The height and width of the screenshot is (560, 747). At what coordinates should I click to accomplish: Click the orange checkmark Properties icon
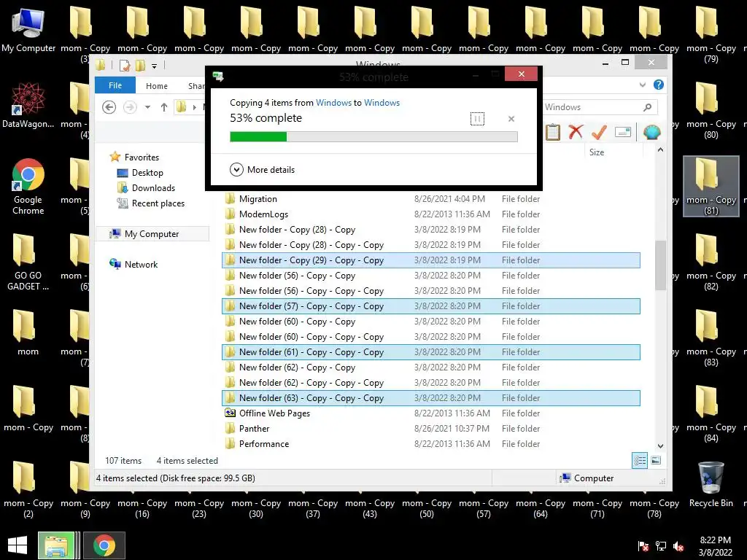tap(599, 132)
